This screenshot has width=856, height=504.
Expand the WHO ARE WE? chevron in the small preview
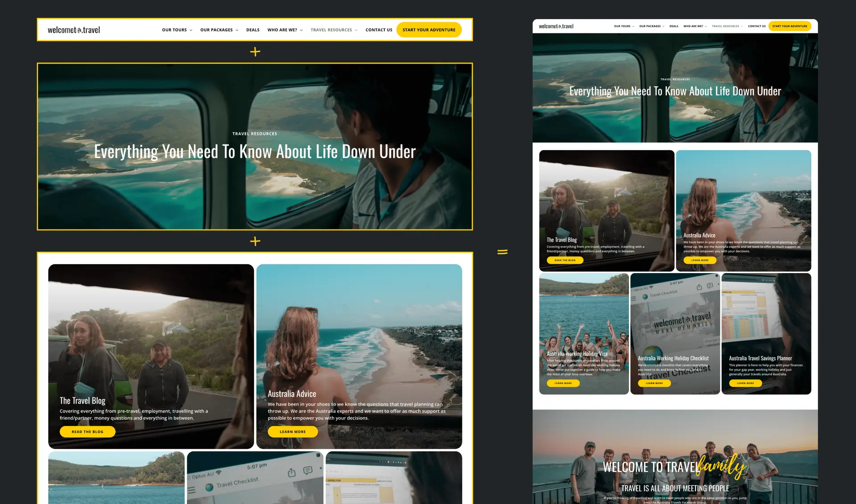pos(706,26)
